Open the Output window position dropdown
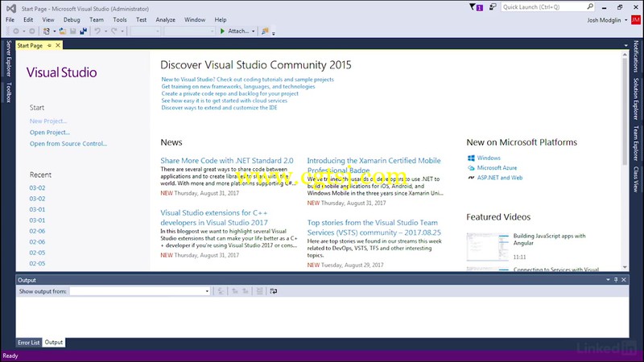The height and width of the screenshot is (362, 644). [x=608, y=280]
